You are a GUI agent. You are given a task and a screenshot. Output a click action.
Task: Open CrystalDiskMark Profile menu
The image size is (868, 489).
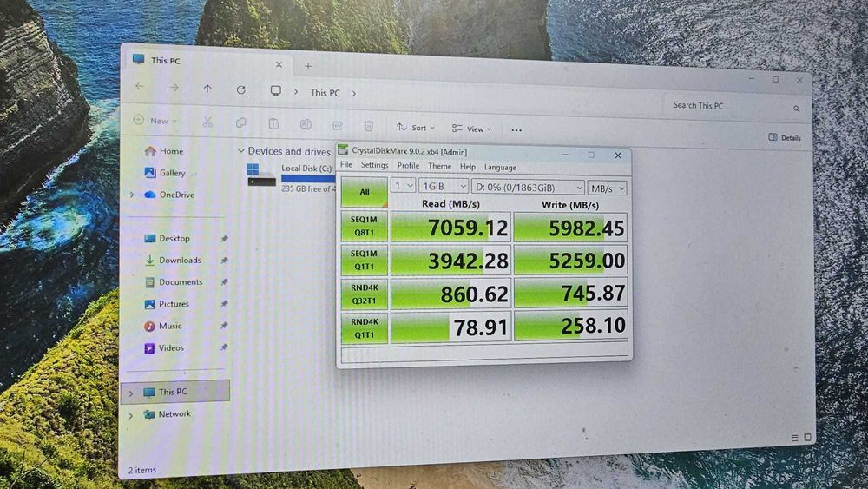408,166
